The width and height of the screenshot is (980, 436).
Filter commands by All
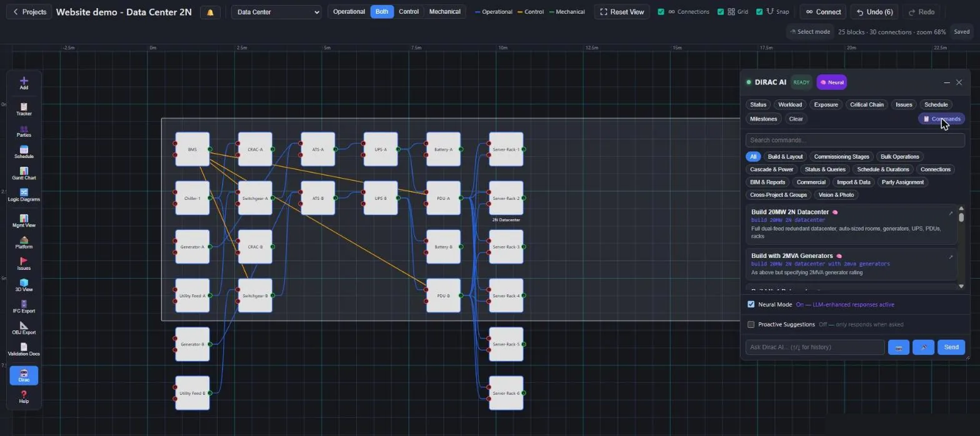pyautogui.click(x=753, y=157)
